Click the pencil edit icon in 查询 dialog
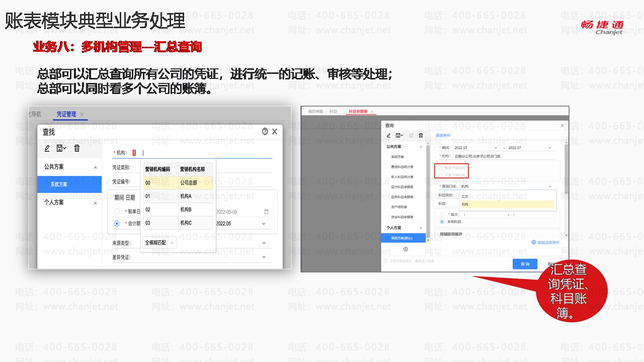 [x=388, y=135]
